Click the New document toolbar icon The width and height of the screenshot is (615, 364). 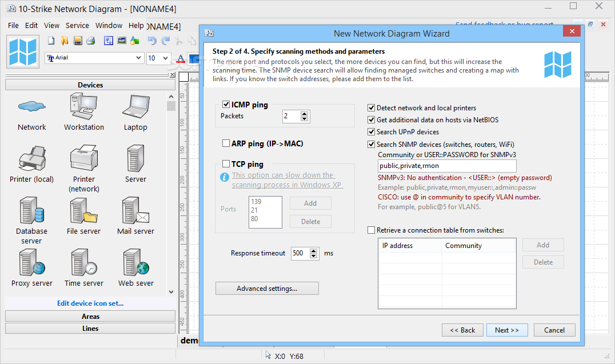51,41
